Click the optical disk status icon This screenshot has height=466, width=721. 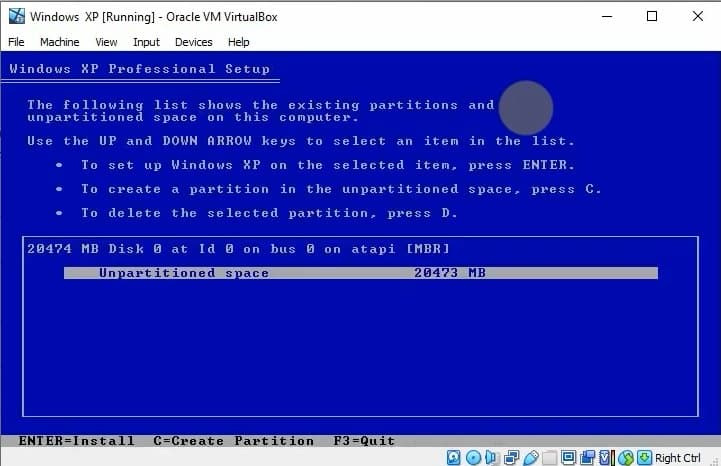tap(473, 458)
